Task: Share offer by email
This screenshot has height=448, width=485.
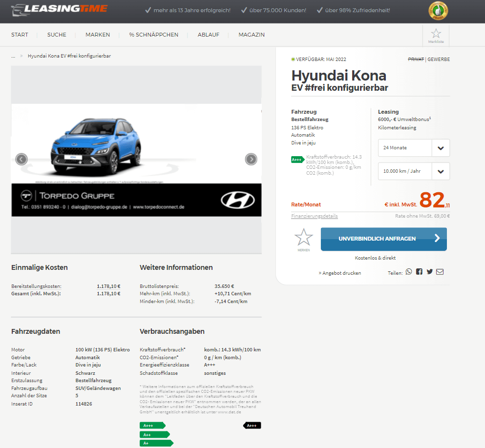Action: click(x=440, y=272)
